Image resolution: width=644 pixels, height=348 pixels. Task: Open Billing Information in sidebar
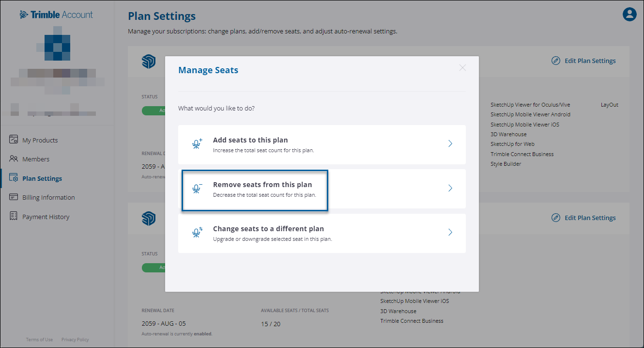pos(48,197)
